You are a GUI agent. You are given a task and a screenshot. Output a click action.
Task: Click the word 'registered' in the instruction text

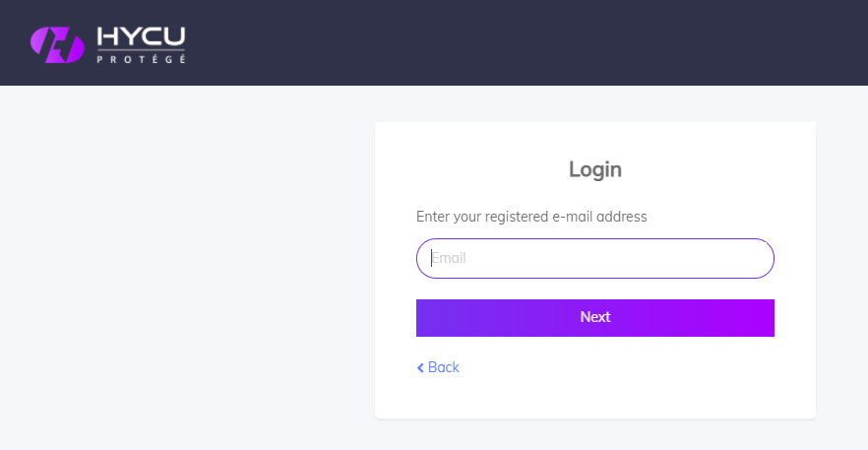pyautogui.click(x=517, y=217)
